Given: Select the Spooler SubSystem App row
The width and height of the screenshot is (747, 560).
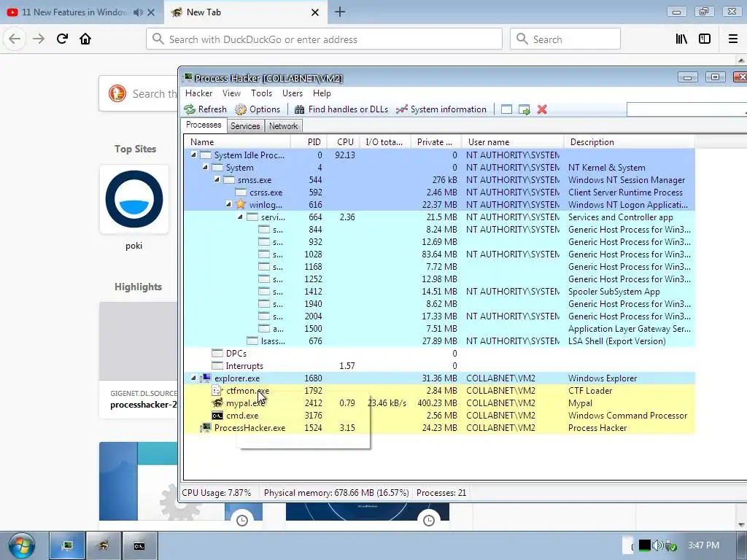Looking at the screenshot, I should point(439,292).
